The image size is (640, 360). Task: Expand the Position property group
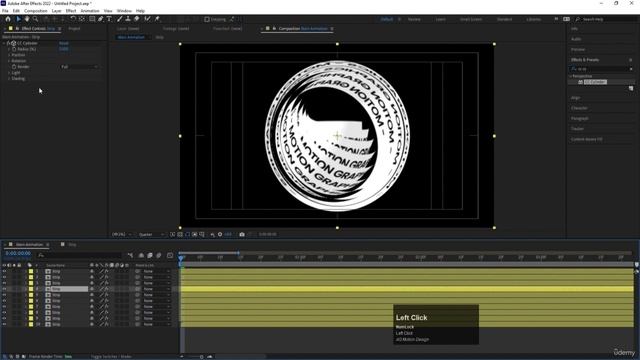click(9, 55)
